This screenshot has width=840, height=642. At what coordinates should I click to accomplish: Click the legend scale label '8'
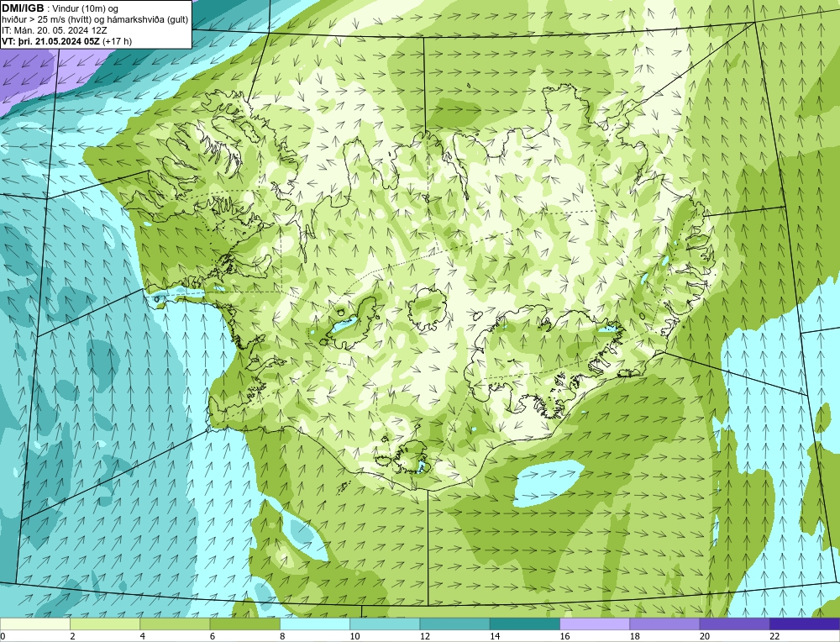pyautogui.click(x=282, y=636)
